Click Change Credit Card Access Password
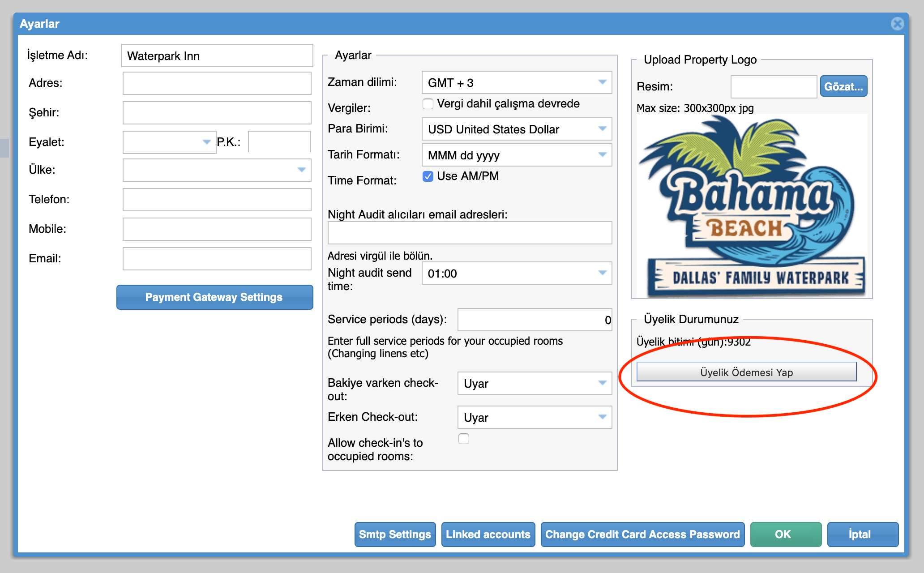 (x=642, y=535)
